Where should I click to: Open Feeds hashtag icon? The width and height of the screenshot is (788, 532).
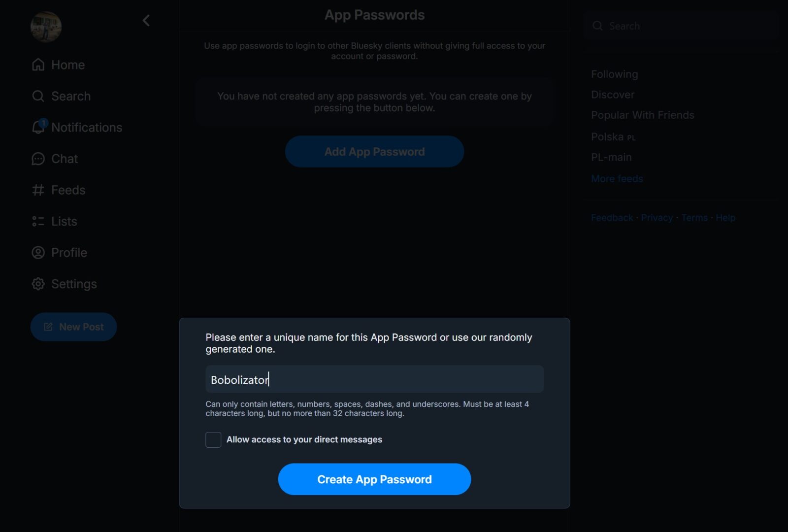[x=38, y=190]
